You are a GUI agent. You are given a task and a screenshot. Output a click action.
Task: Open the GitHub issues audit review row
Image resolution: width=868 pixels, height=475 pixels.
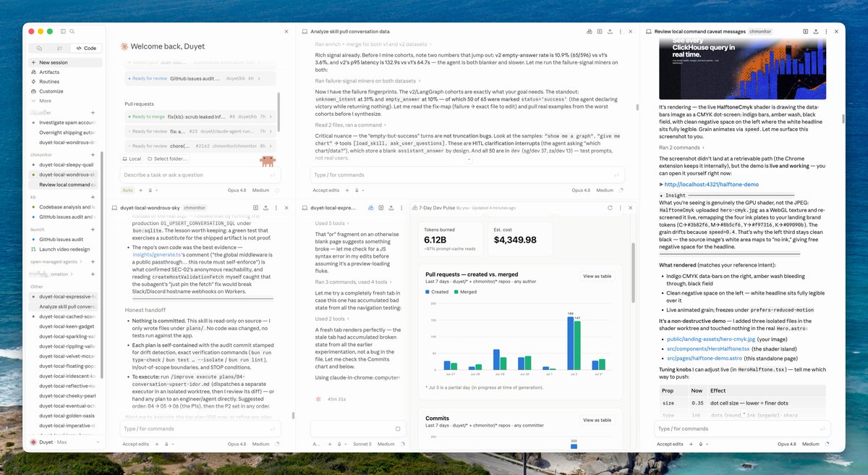click(200, 77)
